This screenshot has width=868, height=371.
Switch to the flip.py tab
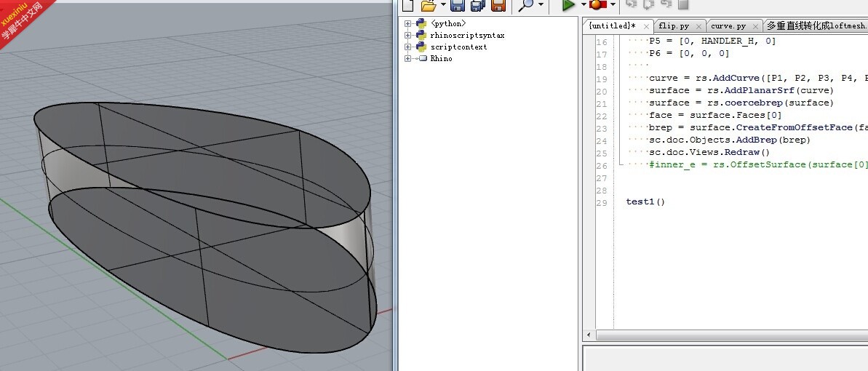[x=674, y=26]
